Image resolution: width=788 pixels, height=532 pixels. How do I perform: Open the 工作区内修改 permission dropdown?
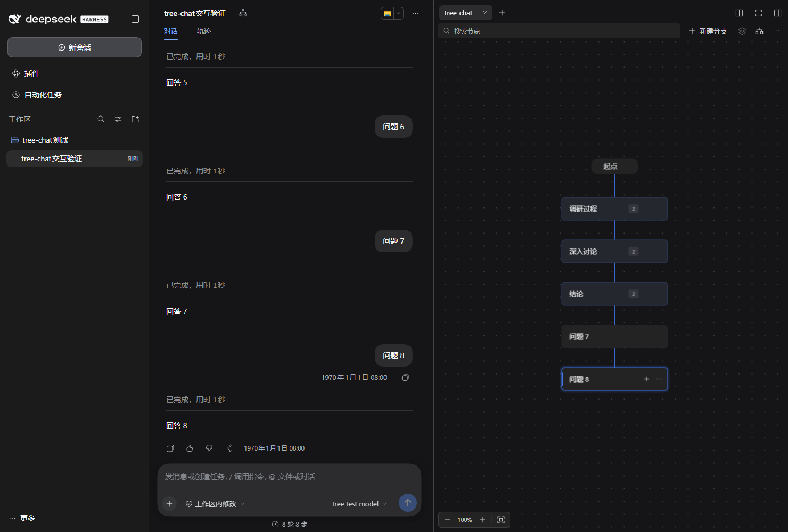215,504
